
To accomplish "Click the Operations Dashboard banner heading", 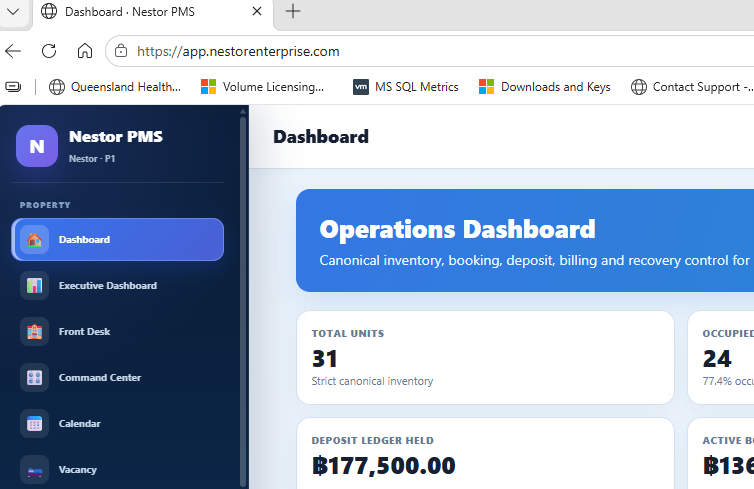I will [457, 229].
